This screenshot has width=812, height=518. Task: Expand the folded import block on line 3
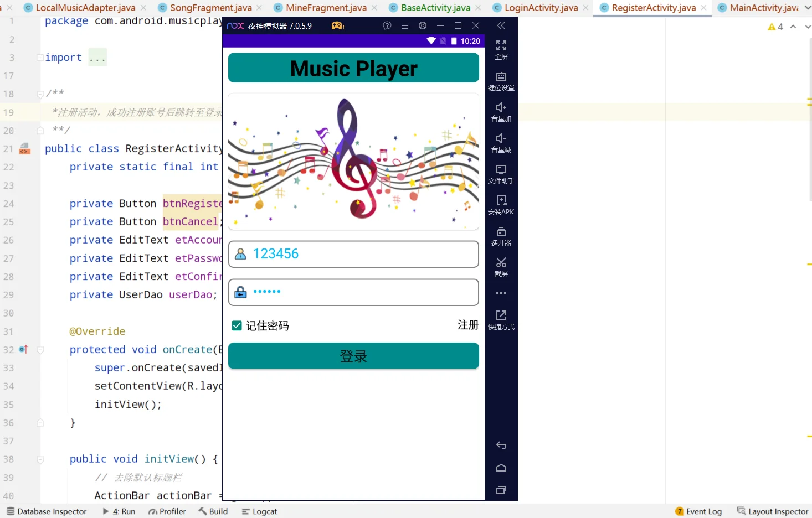[x=40, y=58]
